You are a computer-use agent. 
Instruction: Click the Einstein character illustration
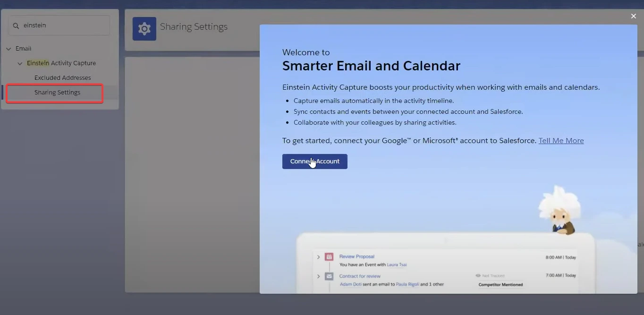pyautogui.click(x=560, y=210)
